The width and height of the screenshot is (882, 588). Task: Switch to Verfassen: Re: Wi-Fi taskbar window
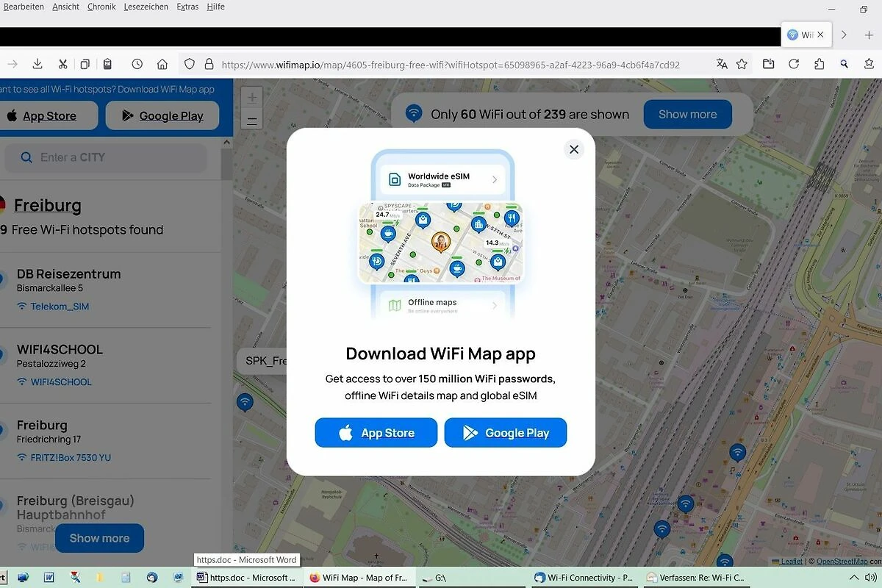click(x=696, y=578)
